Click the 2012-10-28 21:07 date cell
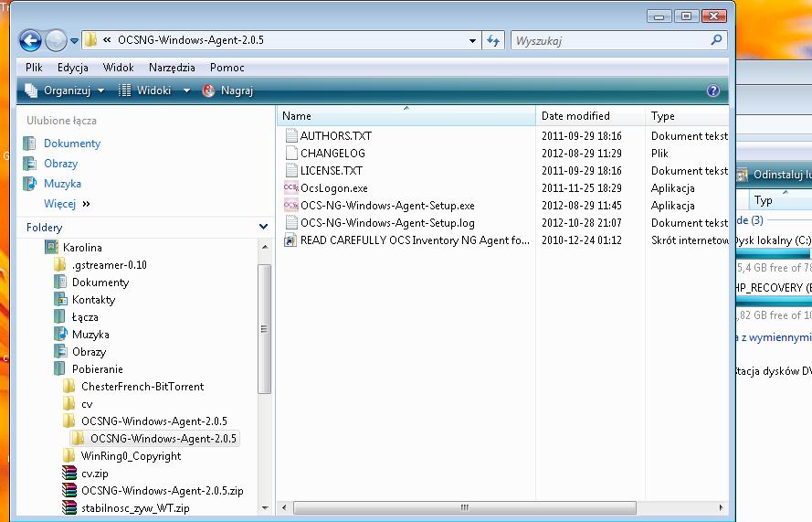Screen dimensions: 812x522 (582, 223)
